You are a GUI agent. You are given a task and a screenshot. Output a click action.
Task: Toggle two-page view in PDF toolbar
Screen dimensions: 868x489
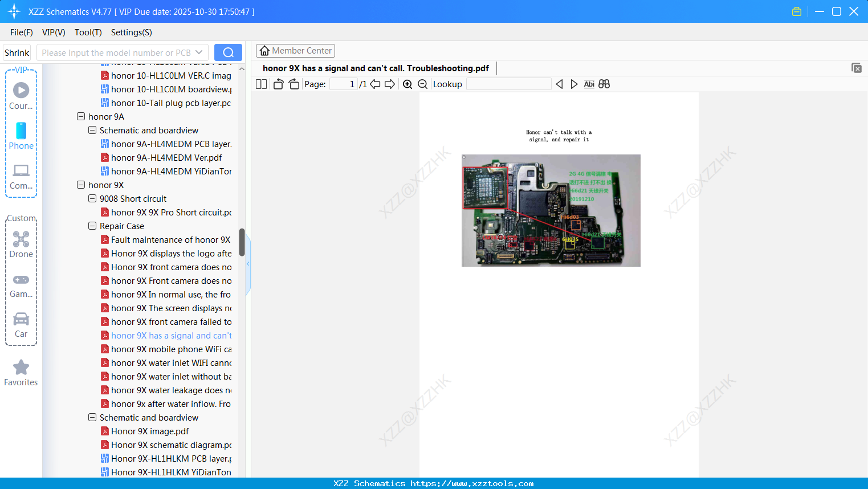(261, 84)
